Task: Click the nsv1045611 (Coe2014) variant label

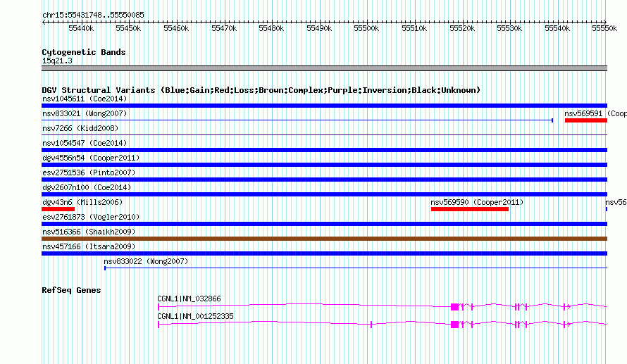Action: [85, 99]
